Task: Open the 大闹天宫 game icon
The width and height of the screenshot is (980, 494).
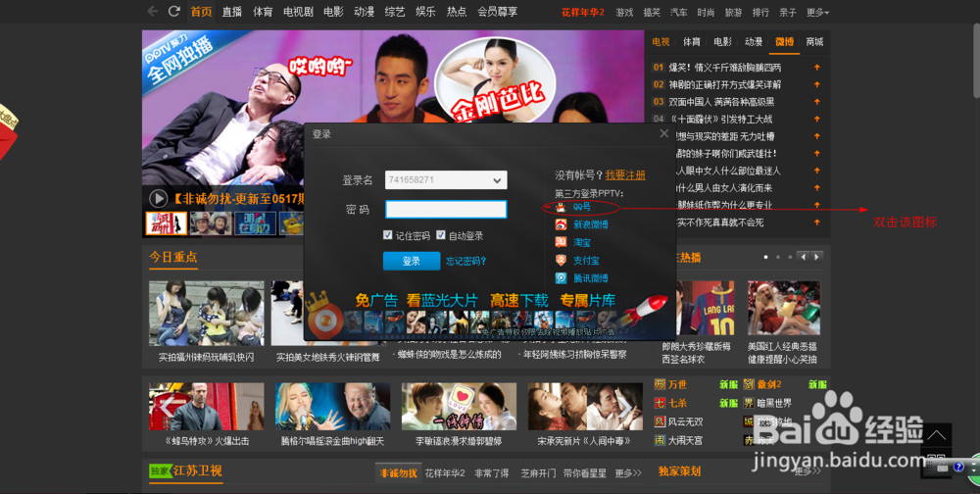Action: click(660, 440)
